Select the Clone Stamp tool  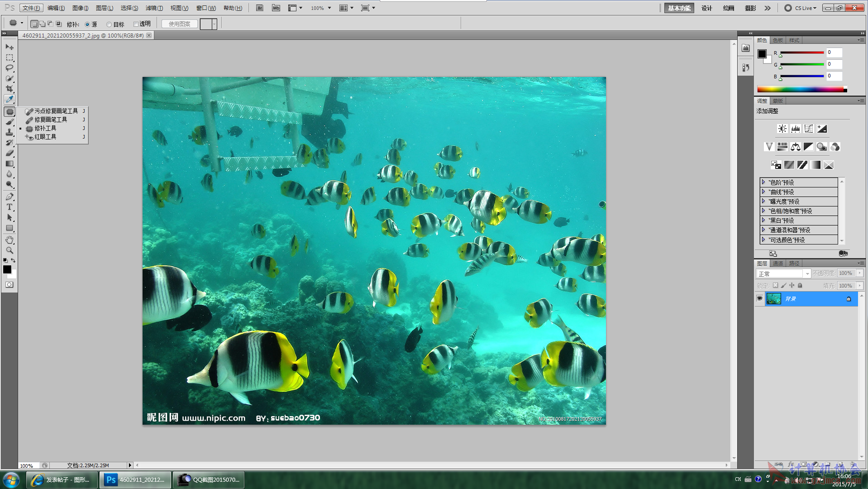point(10,132)
